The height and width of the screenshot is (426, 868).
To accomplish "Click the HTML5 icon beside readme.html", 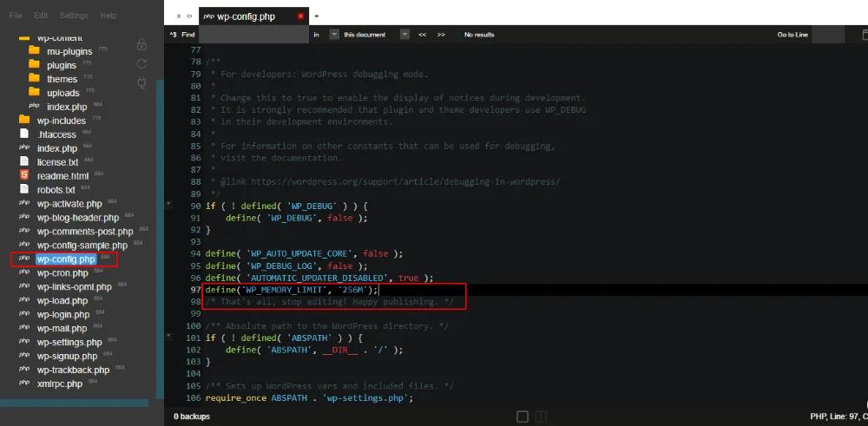I will pos(24,175).
